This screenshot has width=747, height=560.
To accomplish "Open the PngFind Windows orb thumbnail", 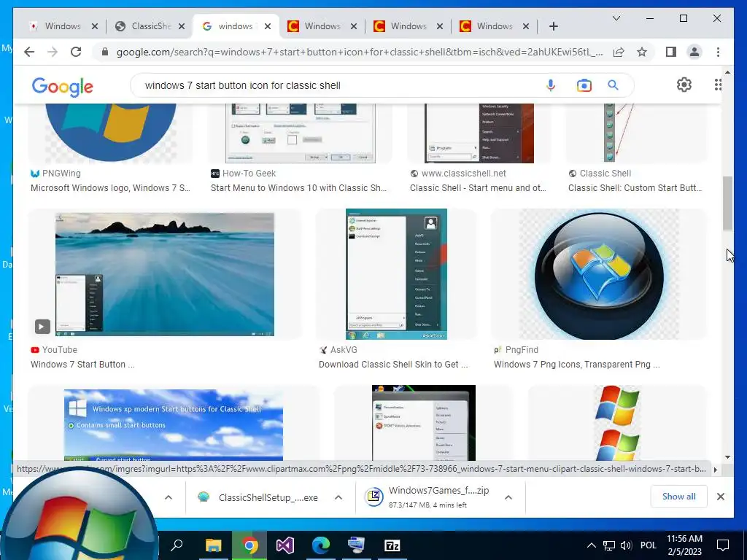I will [599, 274].
